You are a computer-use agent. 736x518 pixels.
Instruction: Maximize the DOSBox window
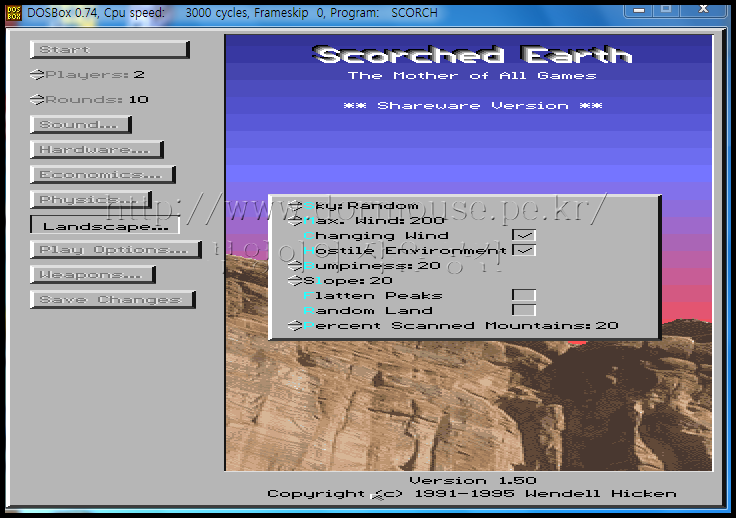coord(666,10)
